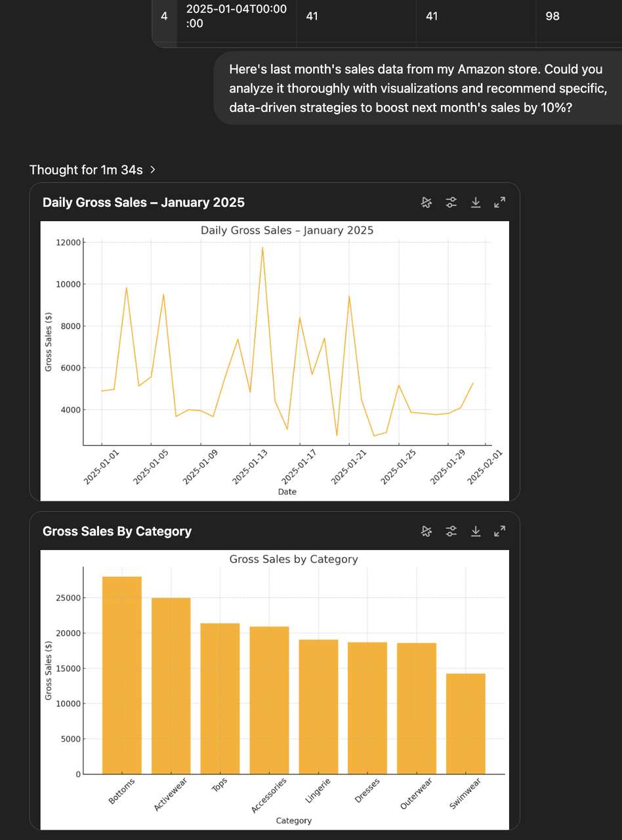This screenshot has width=622, height=840.
Task: Click the user message about Amazon store sales
Action: [417, 88]
